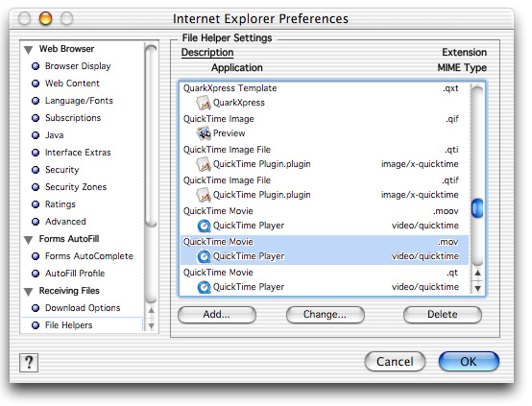Select the Advanced category
The image size is (532, 406).
[x=65, y=222]
